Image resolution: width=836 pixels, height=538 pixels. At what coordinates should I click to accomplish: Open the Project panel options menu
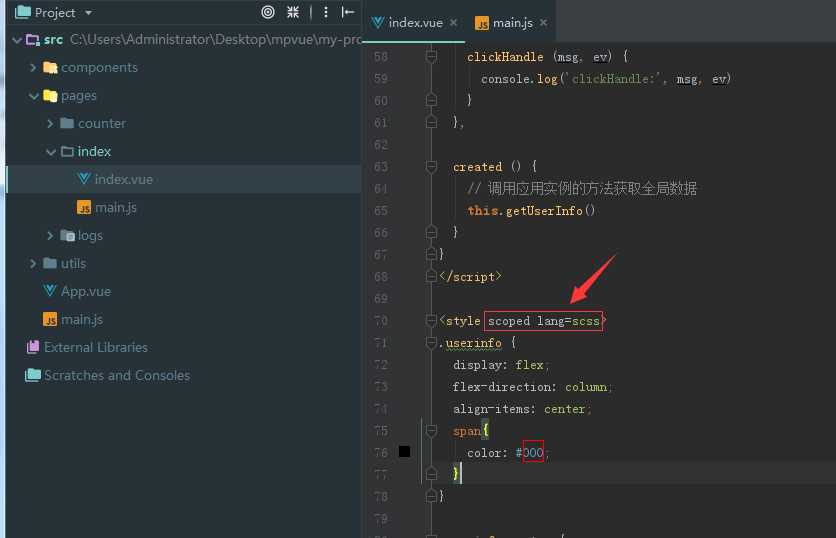[x=326, y=12]
